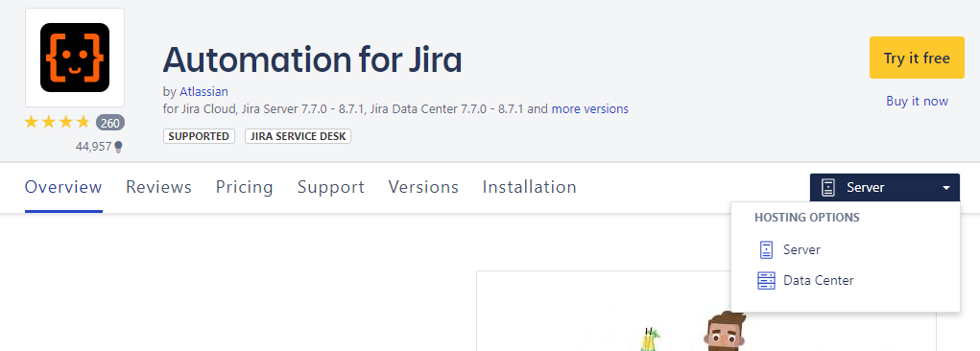Show more versions link
Screen dimensions: 980x351
pos(590,108)
